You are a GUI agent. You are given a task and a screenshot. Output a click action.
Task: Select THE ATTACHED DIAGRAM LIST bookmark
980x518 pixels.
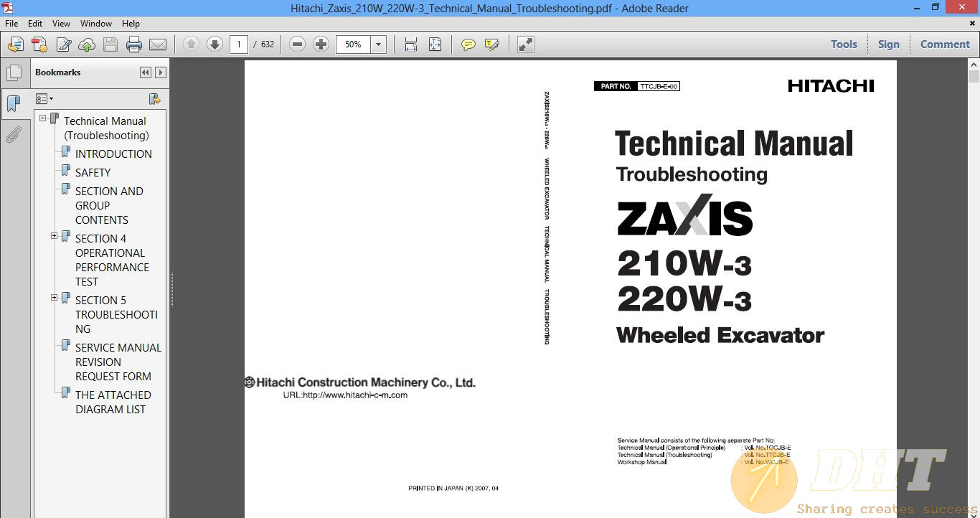coord(113,402)
